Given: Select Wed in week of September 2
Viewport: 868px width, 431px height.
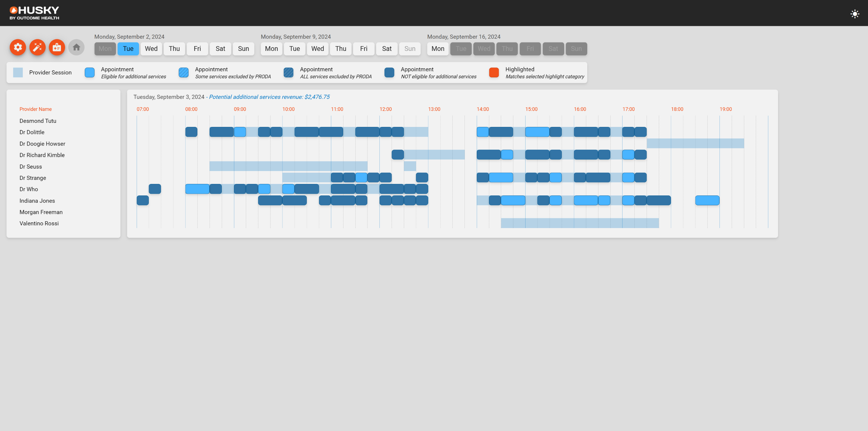Looking at the screenshot, I should tap(151, 49).
